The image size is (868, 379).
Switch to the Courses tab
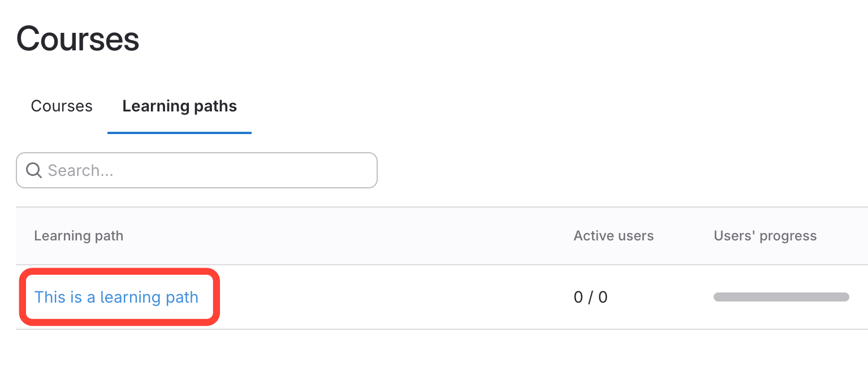coord(62,106)
